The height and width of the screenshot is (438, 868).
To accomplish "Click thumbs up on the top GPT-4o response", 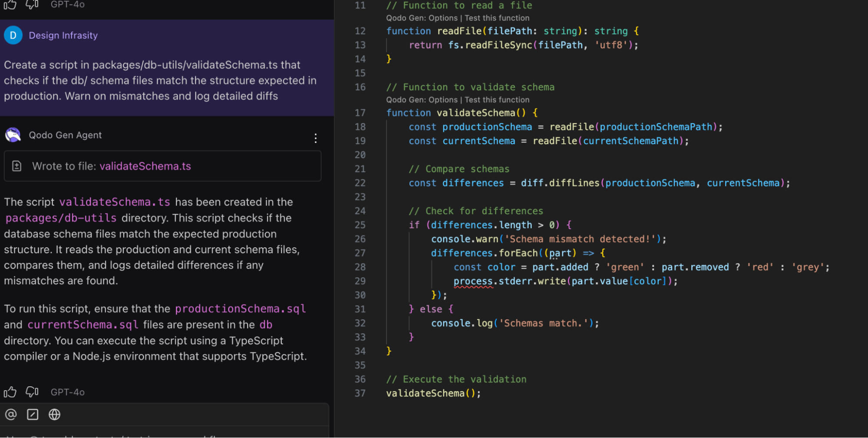I will click(x=10, y=4).
